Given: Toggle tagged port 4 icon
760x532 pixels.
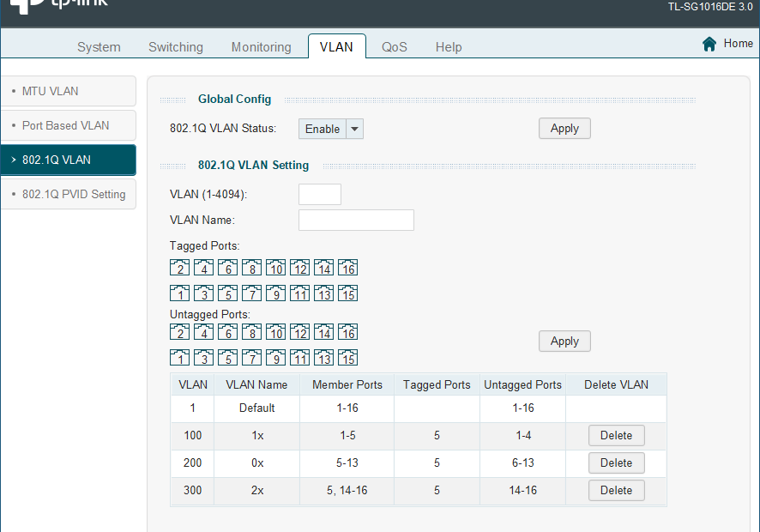Looking at the screenshot, I should (203, 268).
